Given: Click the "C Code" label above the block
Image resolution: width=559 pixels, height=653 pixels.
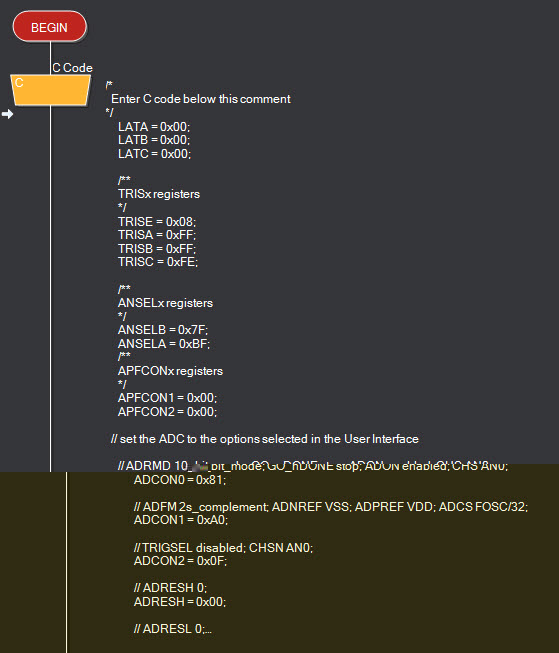Looking at the screenshot, I should point(72,67).
